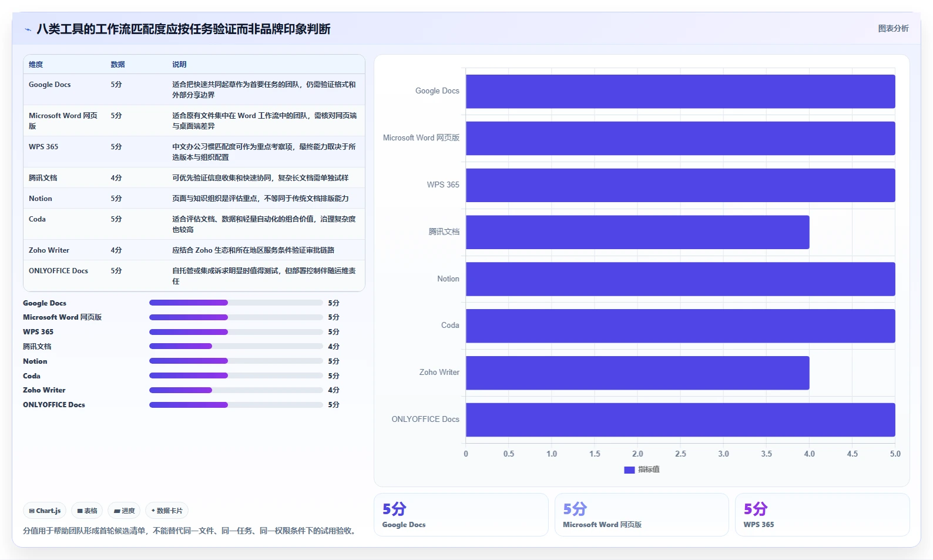Click the 数据 column header
The width and height of the screenshot is (933, 560).
coord(118,65)
